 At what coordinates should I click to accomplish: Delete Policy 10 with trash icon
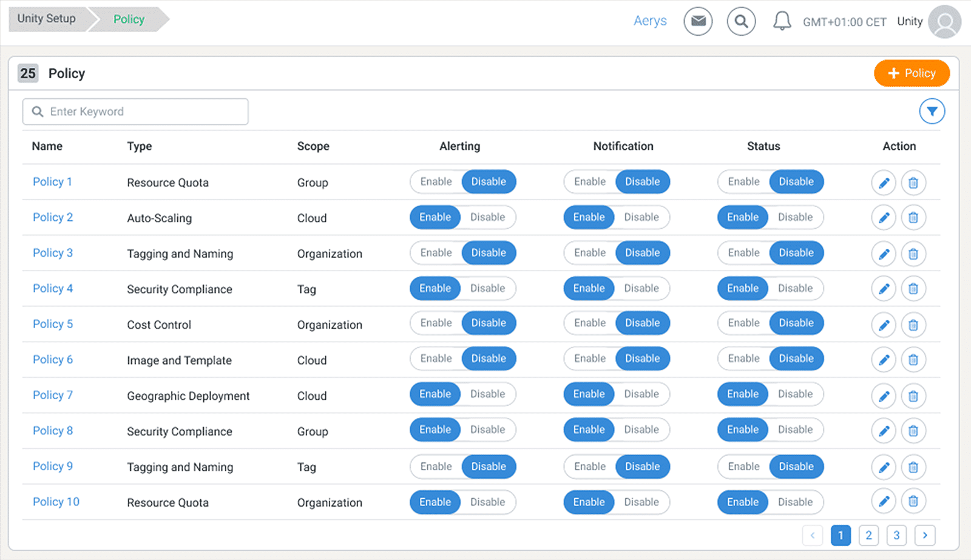(x=913, y=502)
